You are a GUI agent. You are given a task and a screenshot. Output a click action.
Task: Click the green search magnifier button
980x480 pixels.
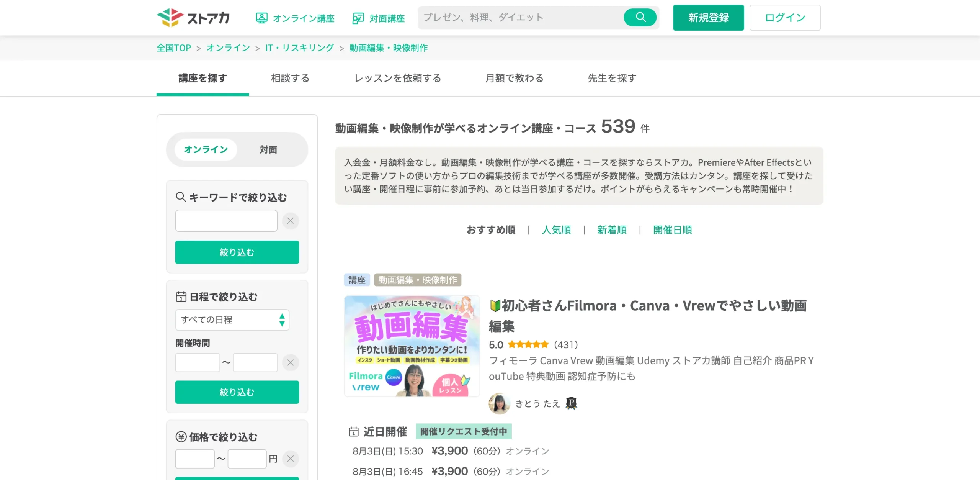(640, 17)
